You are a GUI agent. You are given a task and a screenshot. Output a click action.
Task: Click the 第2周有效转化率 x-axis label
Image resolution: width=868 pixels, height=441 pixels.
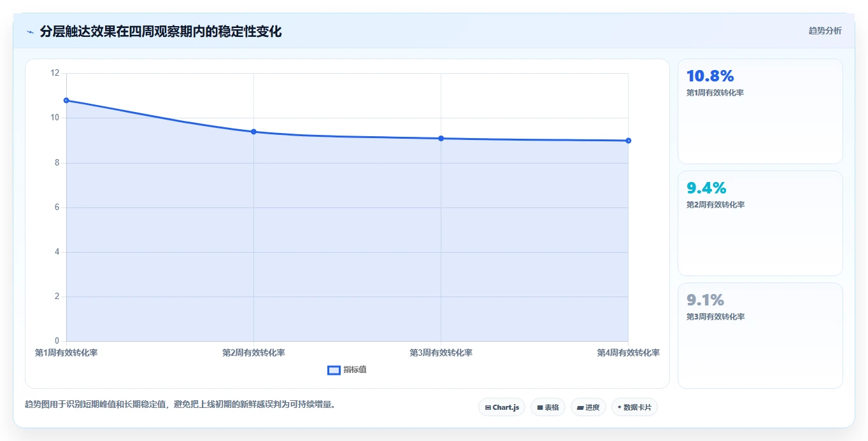(253, 353)
